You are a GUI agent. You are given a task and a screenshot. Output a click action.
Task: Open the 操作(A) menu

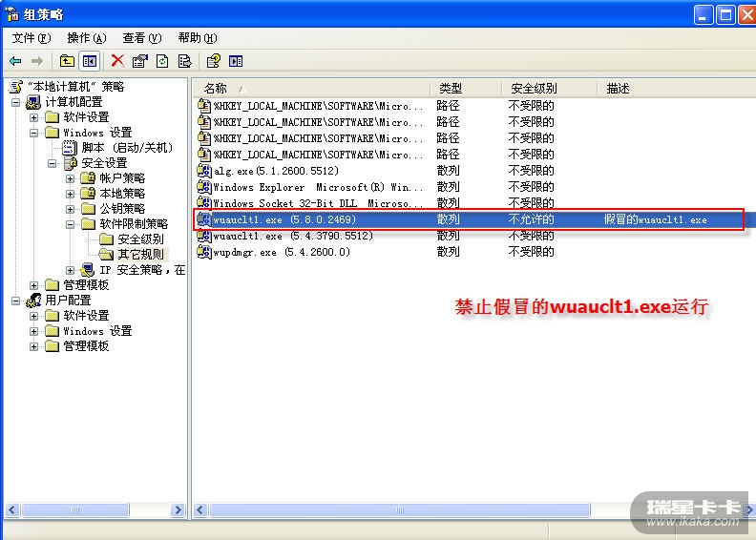click(87, 37)
